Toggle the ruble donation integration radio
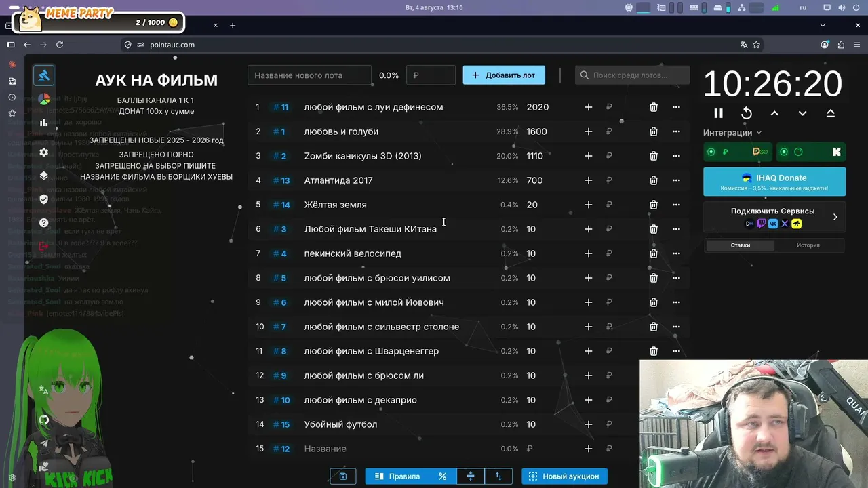This screenshot has height=488, width=868. [711, 152]
